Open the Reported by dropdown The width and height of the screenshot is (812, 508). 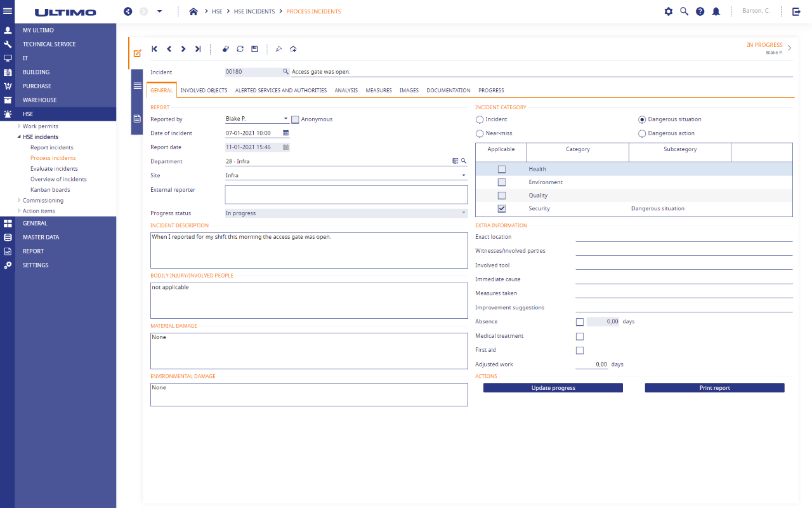tap(286, 119)
